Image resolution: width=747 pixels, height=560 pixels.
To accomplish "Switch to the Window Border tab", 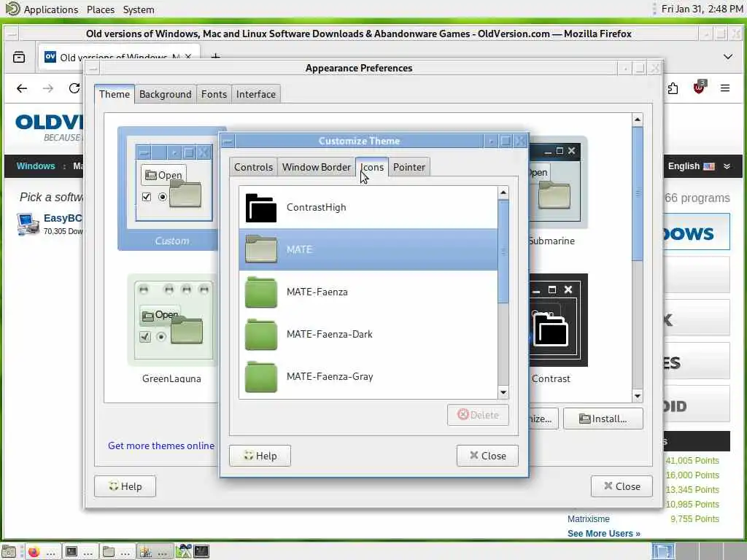I will click(316, 167).
